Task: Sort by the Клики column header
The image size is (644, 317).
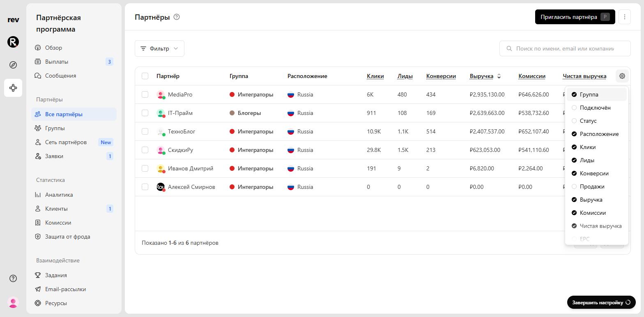Action: coord(375,76)
